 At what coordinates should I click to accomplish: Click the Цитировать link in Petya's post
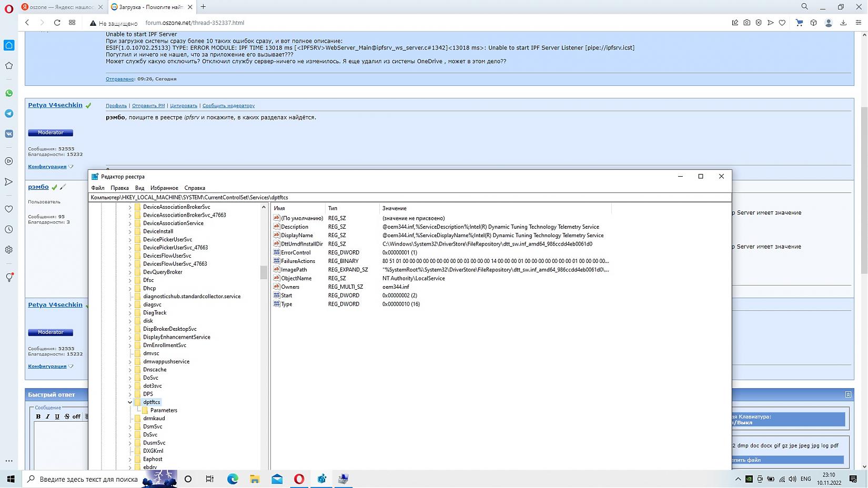point(184,106)
